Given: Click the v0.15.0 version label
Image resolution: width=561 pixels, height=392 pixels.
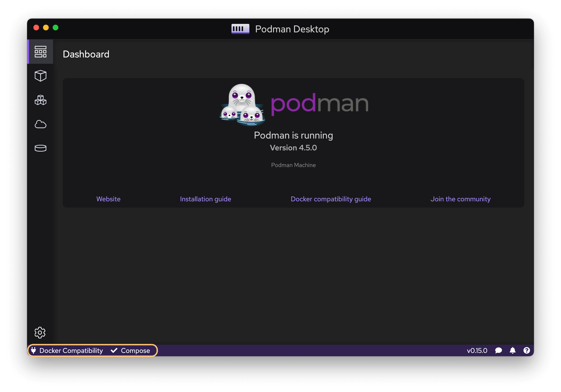Looking at the screenshot, I should coord(477,350).
